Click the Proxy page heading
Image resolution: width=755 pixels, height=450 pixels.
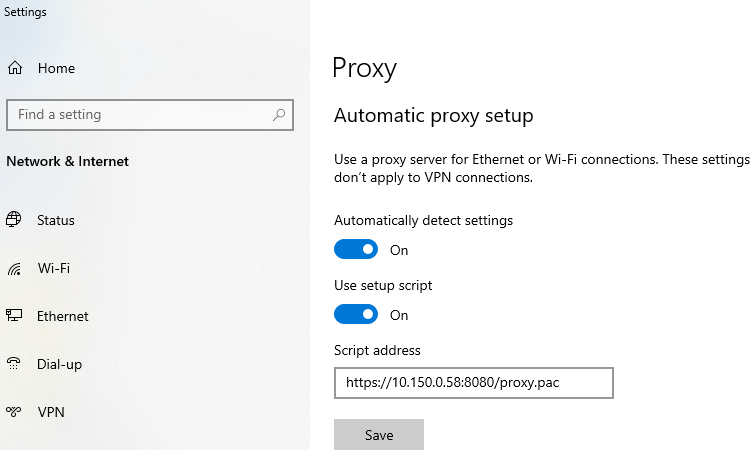point(365,68)
